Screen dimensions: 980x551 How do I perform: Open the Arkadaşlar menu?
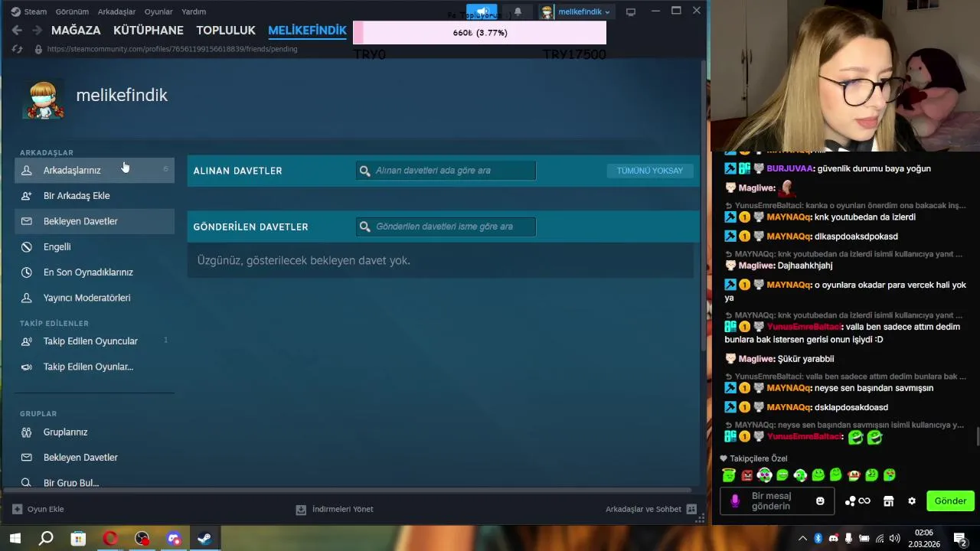tap(116, 11)
